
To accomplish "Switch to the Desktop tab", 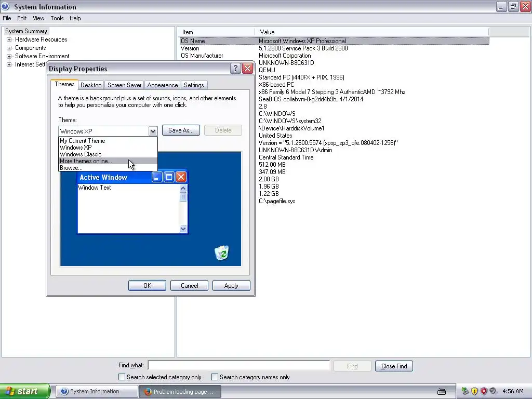I will pos(91,85).
